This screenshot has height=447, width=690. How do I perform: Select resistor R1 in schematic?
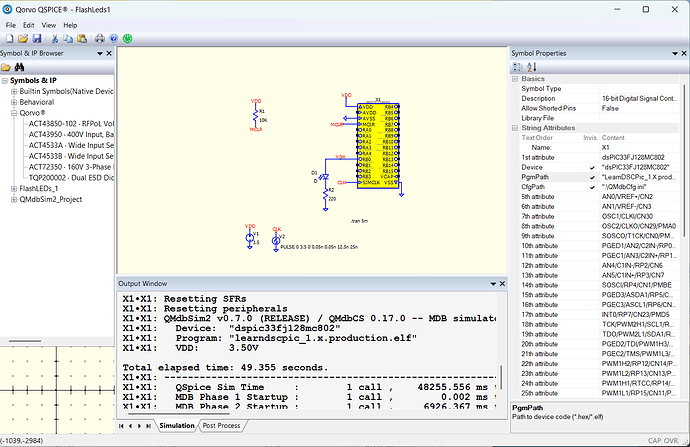click(x=255, y=117)
